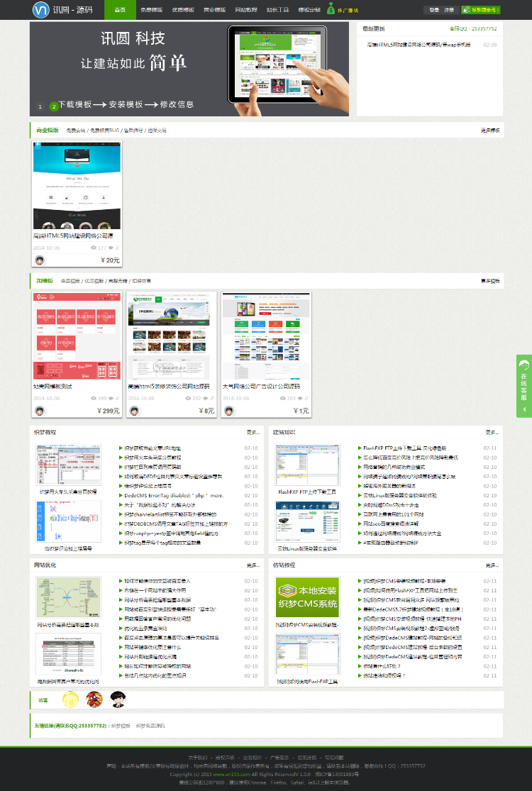Select banner slide indicator 1

pyautogui.click(x=40, y=106)
